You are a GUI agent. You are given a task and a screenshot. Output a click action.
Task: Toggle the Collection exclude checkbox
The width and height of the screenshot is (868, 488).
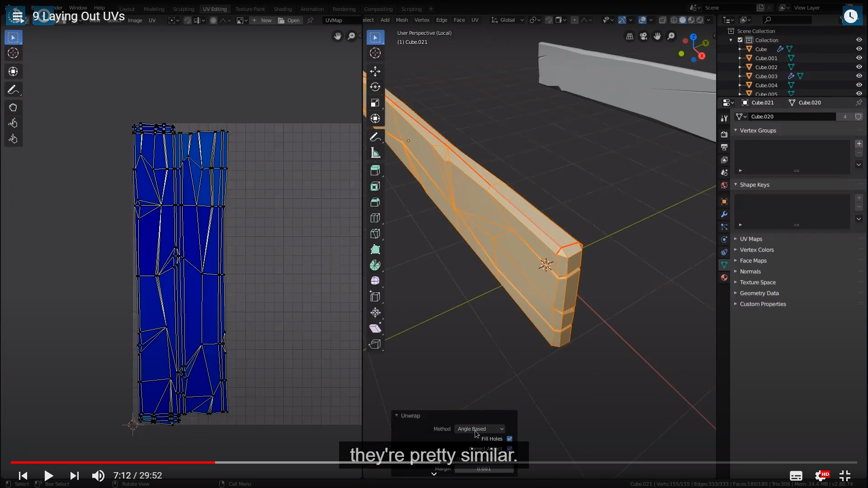[740, 40]
